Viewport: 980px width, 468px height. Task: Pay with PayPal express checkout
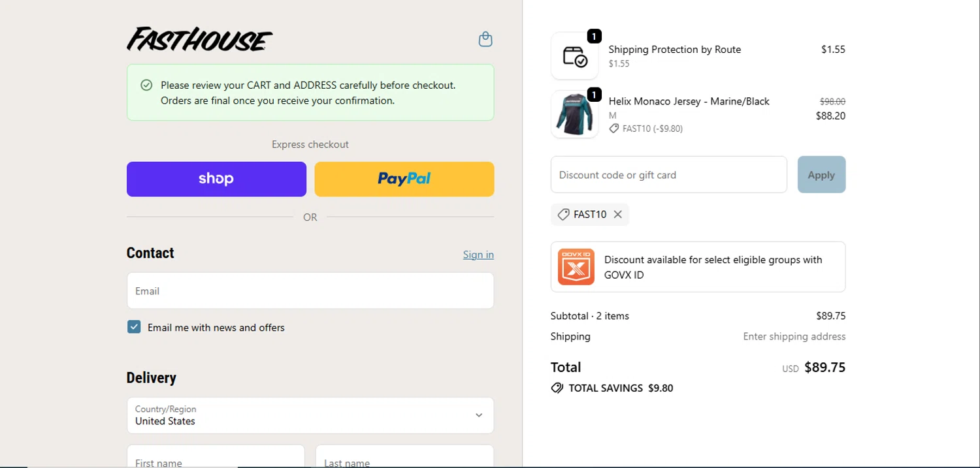point(404,179)
